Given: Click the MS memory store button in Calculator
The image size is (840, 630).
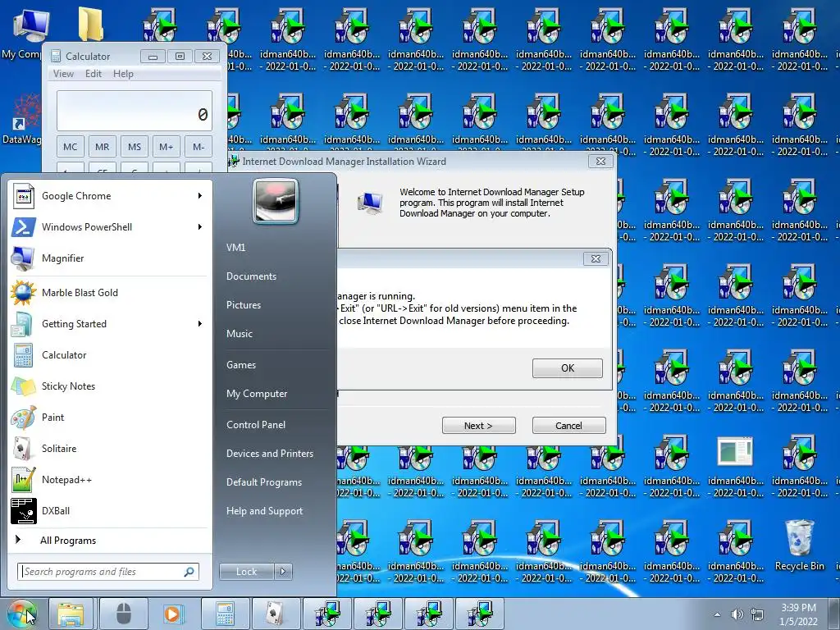Looking at the screenshot, I should 135,147.
